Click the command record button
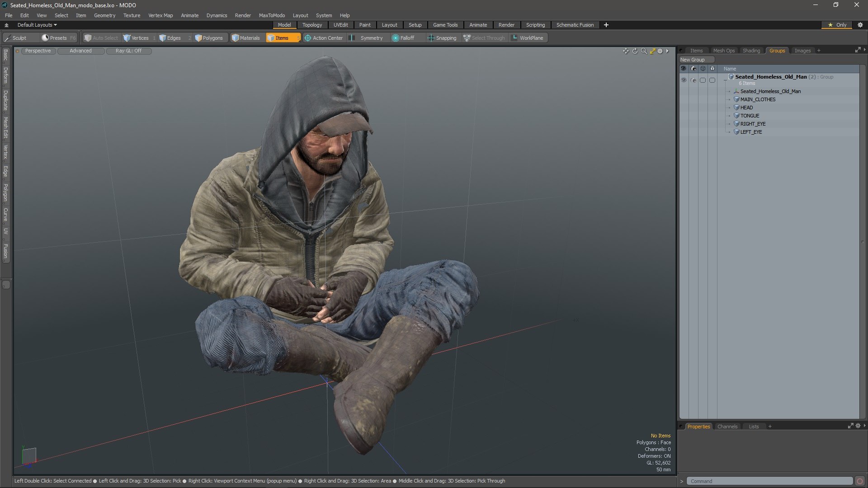Viewport: 868px width, 488px height. coord(860,481)
